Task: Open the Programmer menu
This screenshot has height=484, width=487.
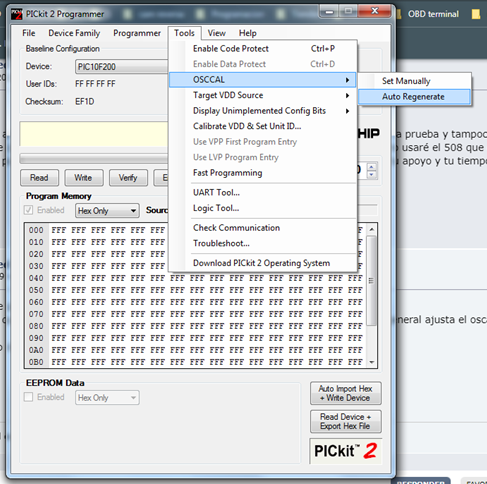Action: point(137,33)
